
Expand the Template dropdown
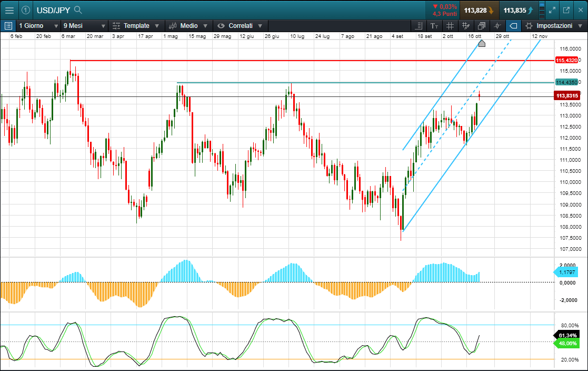pyautogui.click(x=136, y=25)
